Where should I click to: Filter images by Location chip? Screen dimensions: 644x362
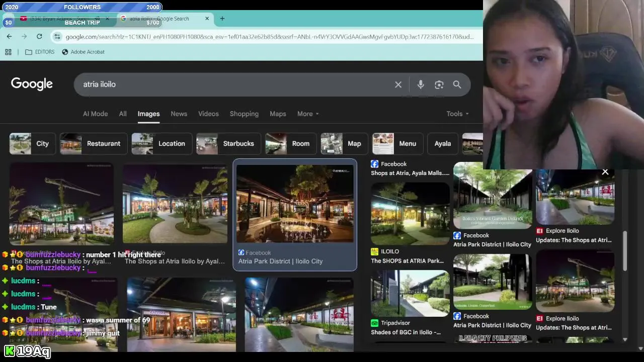click(x=162, y=143)
